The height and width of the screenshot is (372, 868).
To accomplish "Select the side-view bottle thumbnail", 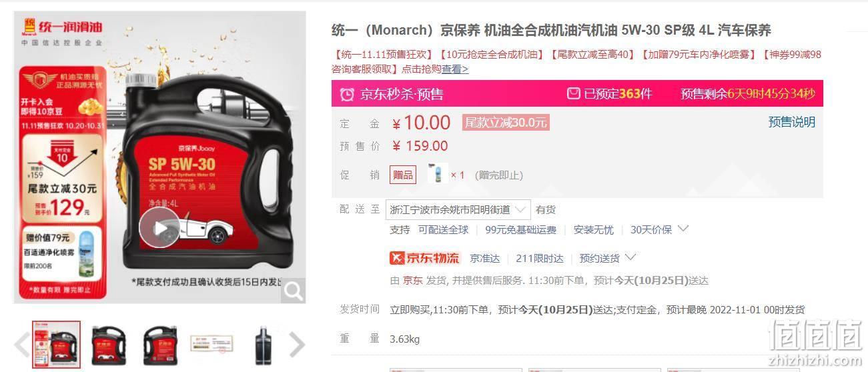I will 264,345.
